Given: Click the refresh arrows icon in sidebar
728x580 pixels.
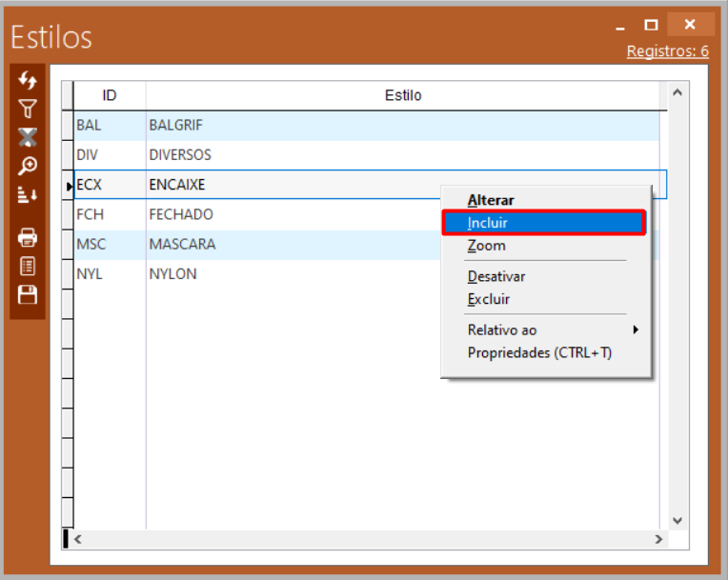Looking at the screenshot, I should [28, 81].
